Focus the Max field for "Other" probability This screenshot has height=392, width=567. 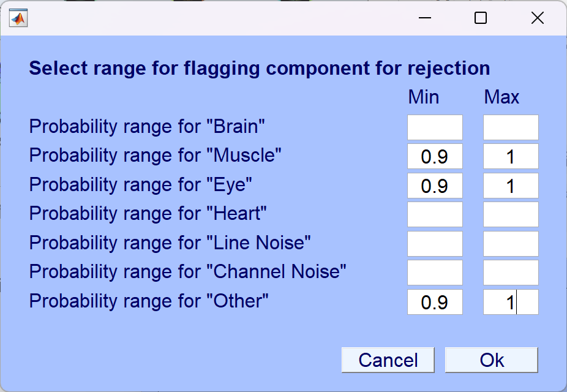(x=511, y=302)
